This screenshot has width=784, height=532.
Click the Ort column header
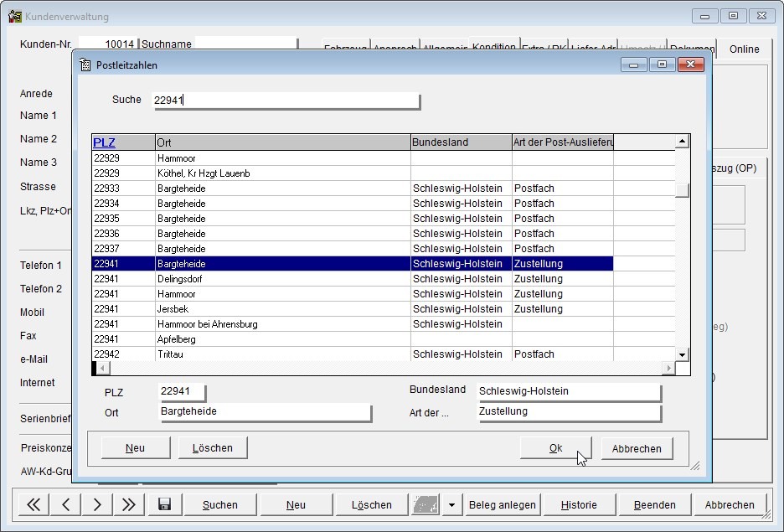coord(283,142)
